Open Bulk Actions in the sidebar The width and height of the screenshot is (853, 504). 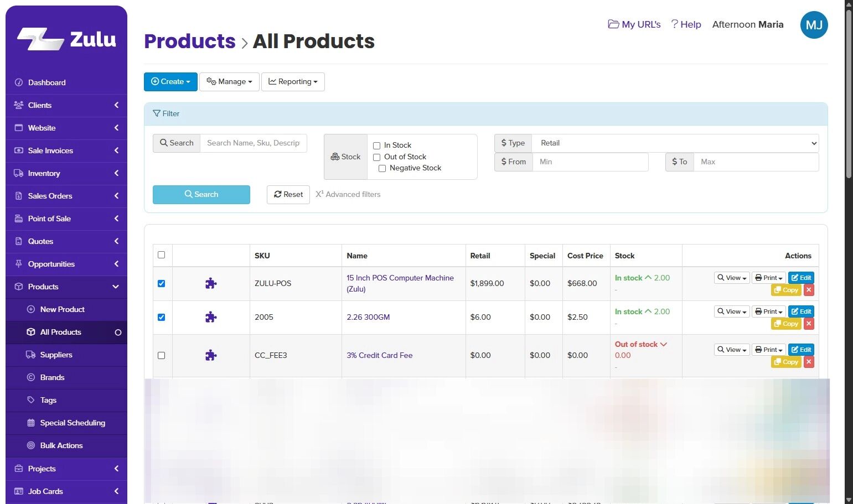(66, 445)
